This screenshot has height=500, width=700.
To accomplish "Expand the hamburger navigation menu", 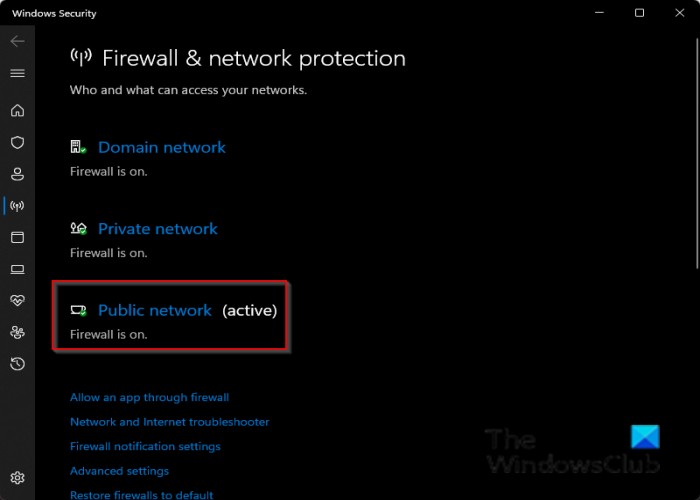I will [x=17, y=73].
